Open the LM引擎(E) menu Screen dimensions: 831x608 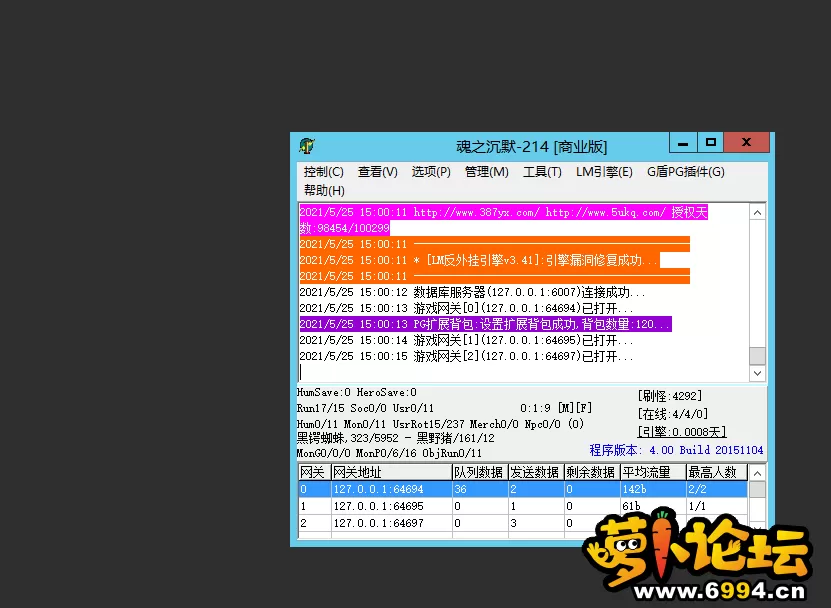pos(604,172)
